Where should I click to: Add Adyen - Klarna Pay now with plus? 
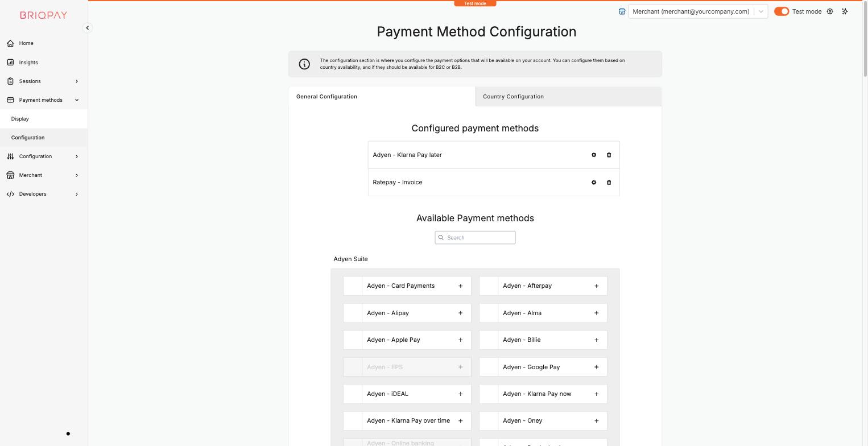click(597, 394)
